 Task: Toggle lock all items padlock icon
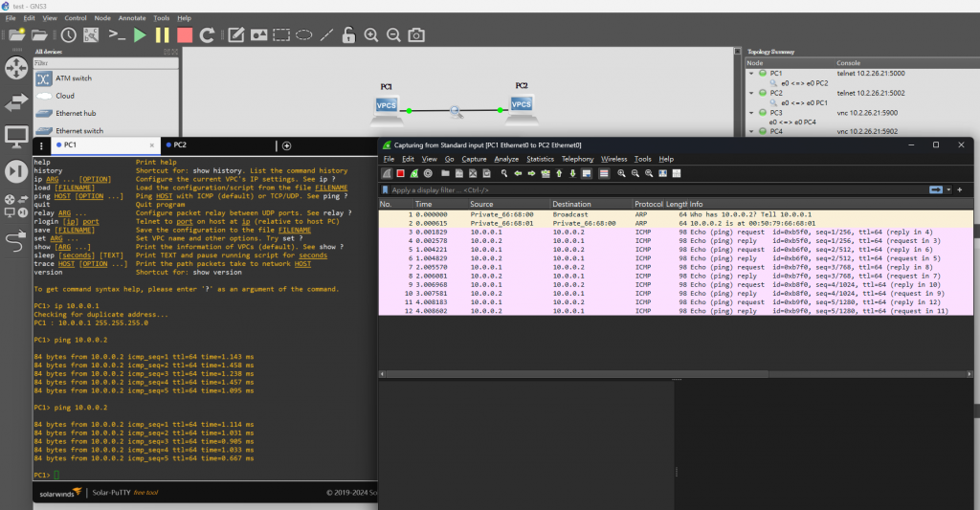pos(348,35)
